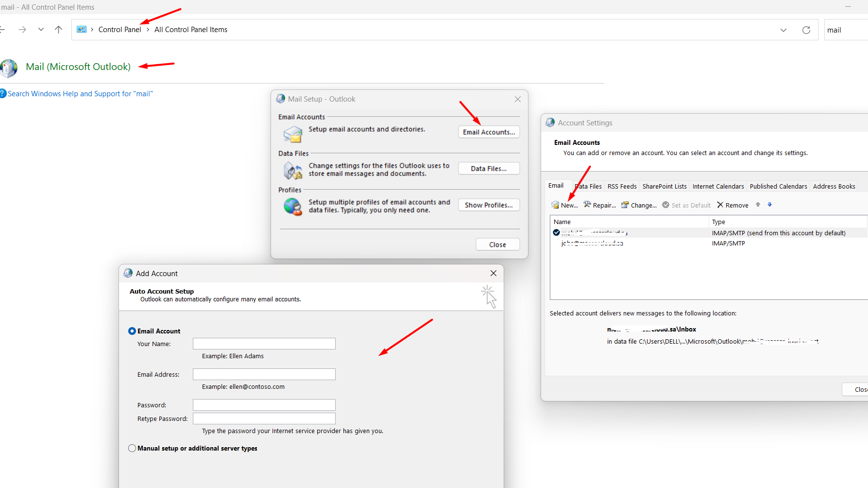Click Remove in Account Settings toolbar
868x488 pixels.
tap(733, 205)
